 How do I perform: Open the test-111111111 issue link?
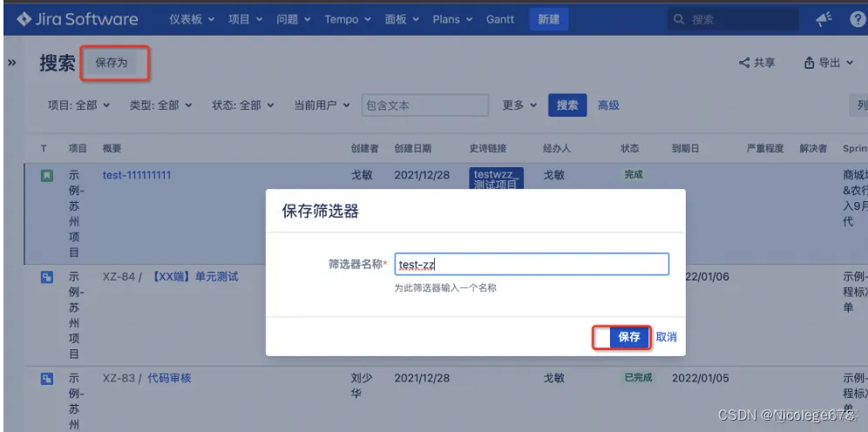click(137, 175)
